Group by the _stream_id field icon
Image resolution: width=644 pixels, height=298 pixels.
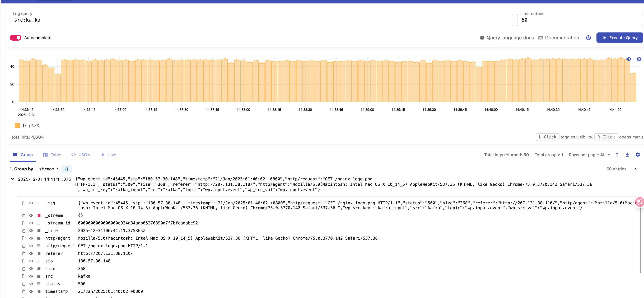click(x=39, y=223)
